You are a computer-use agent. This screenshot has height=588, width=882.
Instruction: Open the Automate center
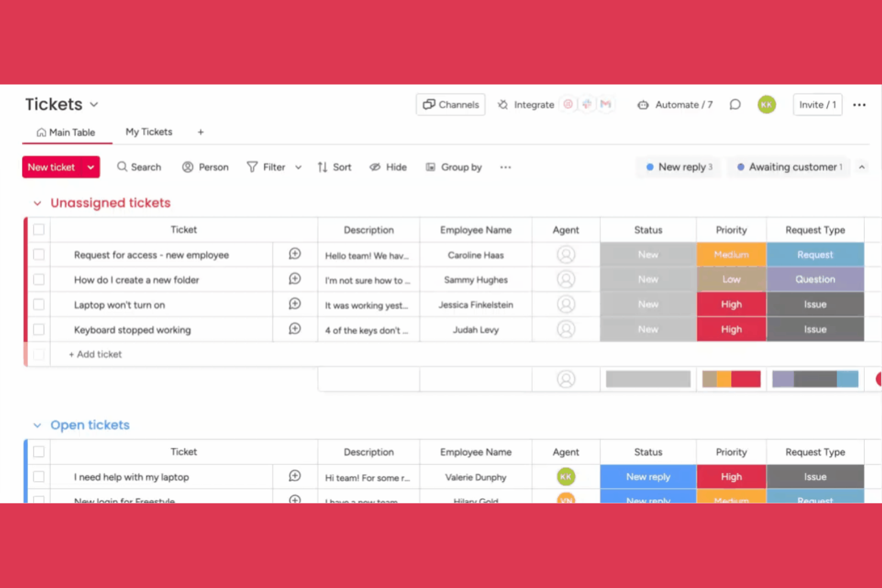674,104
